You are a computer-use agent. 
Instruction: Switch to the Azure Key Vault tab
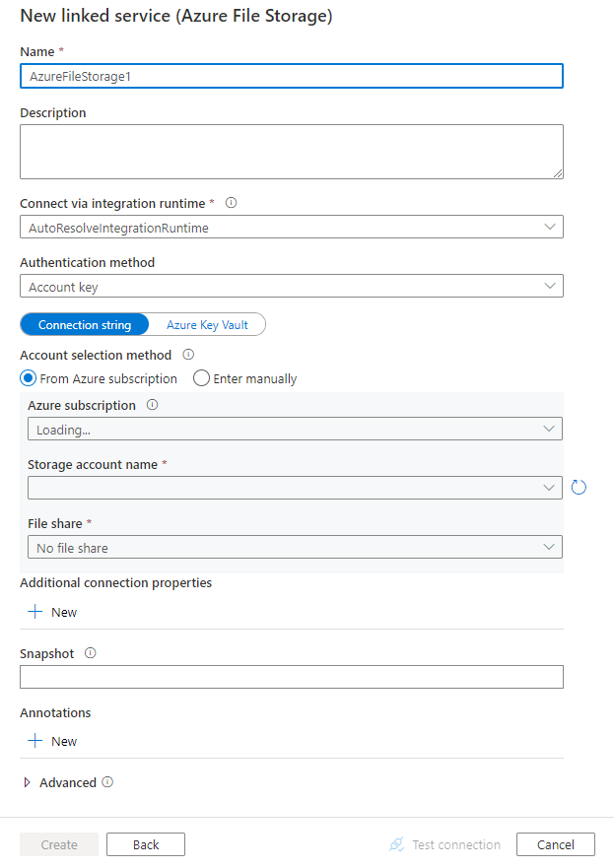point(209,324)
